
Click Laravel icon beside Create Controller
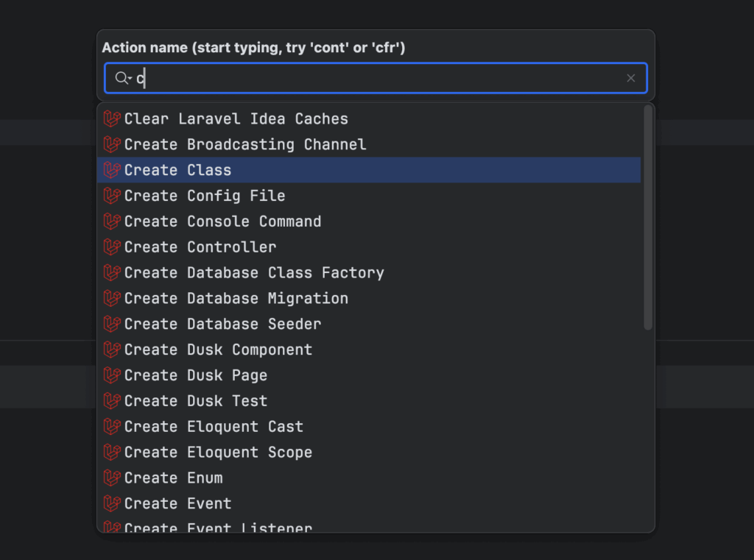pyautogui.click(x=112, y=247)
